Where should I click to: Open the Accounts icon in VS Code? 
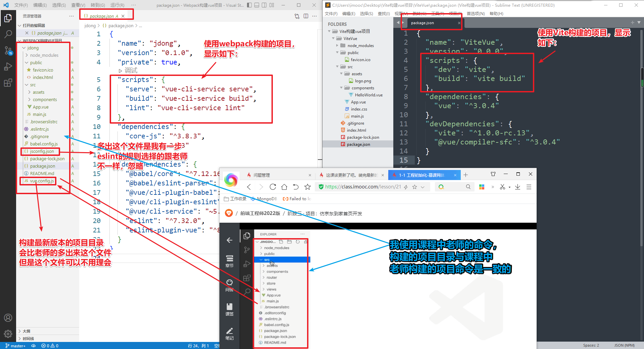(x=8, y=318)
